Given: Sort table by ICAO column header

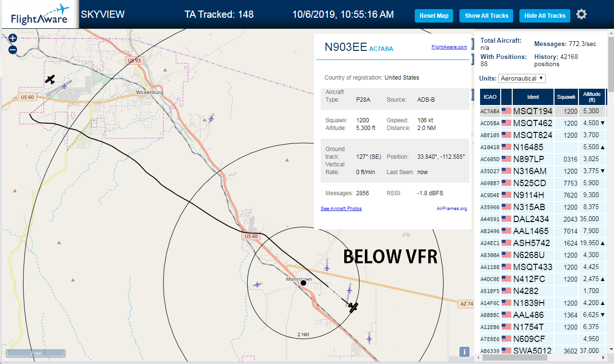Looking at the screenshot, I should coord(490,97).
